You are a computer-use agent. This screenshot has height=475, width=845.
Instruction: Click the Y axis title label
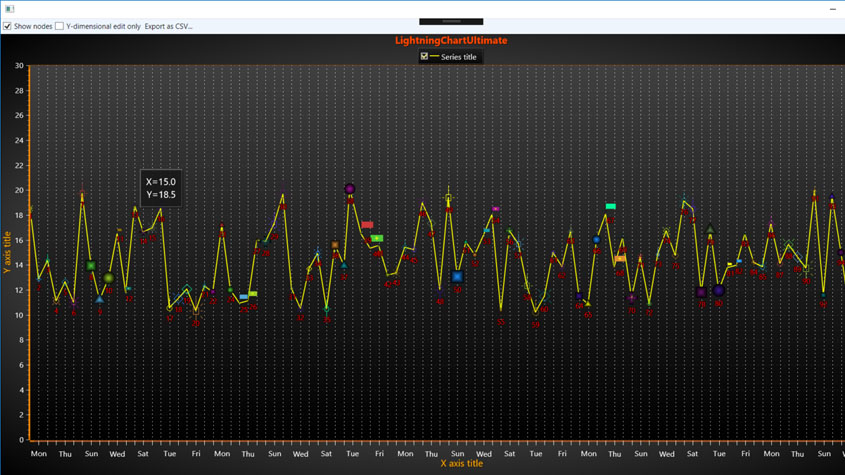coord(7,252)
